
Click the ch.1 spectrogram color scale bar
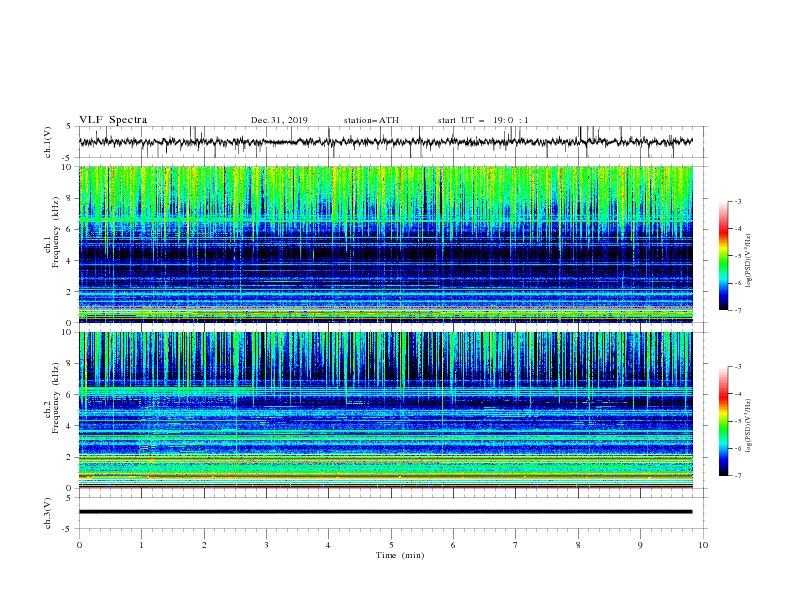pyautogui.click(x=723, y=256)
